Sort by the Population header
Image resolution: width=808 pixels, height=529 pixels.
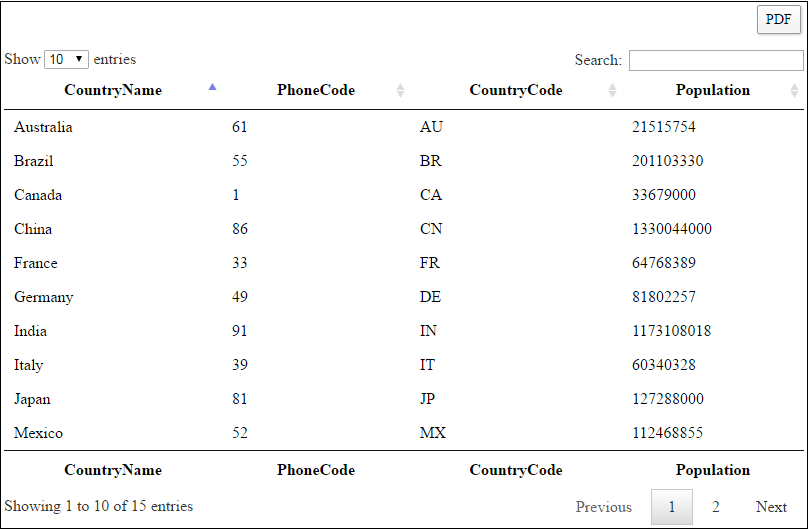[x=713, y=90]
